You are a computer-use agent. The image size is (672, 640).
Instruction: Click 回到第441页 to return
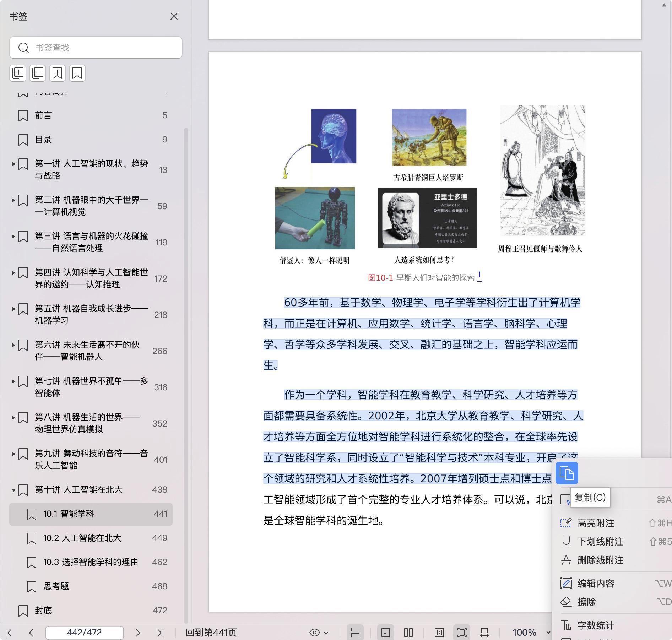[211, 633]
